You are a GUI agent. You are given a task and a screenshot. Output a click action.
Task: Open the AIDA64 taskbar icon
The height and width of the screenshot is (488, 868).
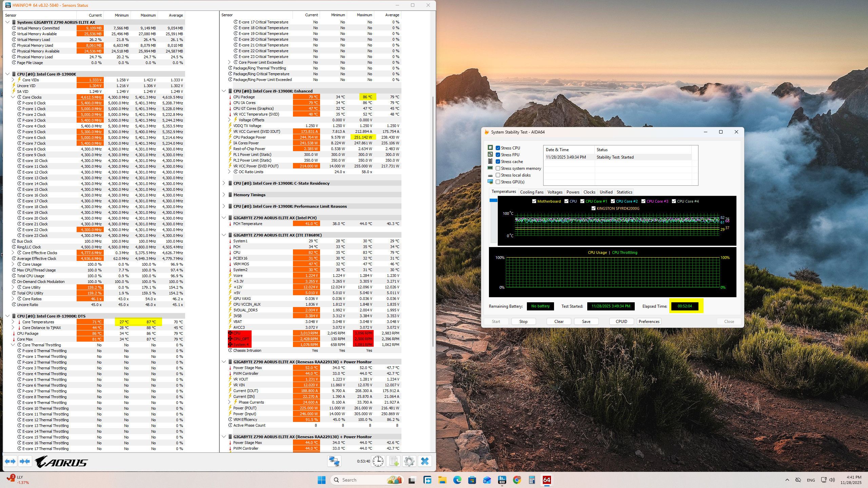pos(547,480)
